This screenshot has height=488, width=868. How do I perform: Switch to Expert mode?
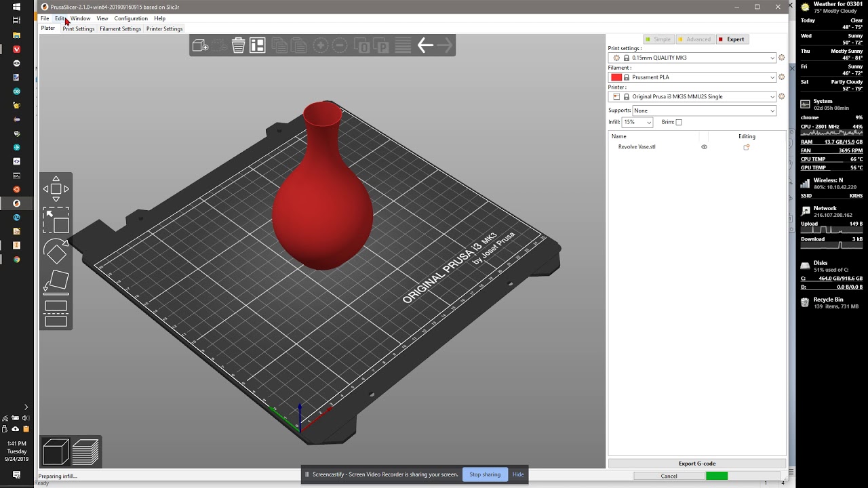pos(732,39)
